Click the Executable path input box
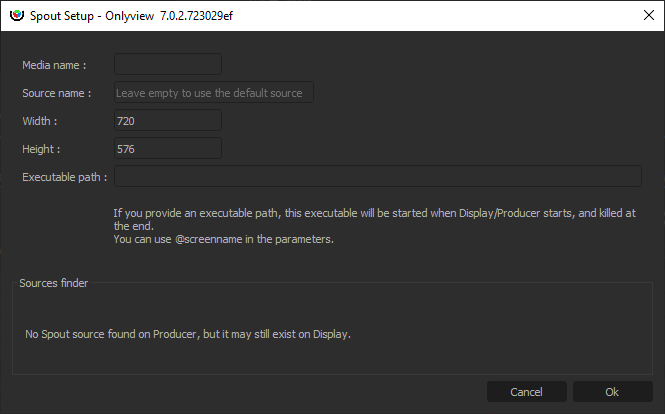 point(377,176)
